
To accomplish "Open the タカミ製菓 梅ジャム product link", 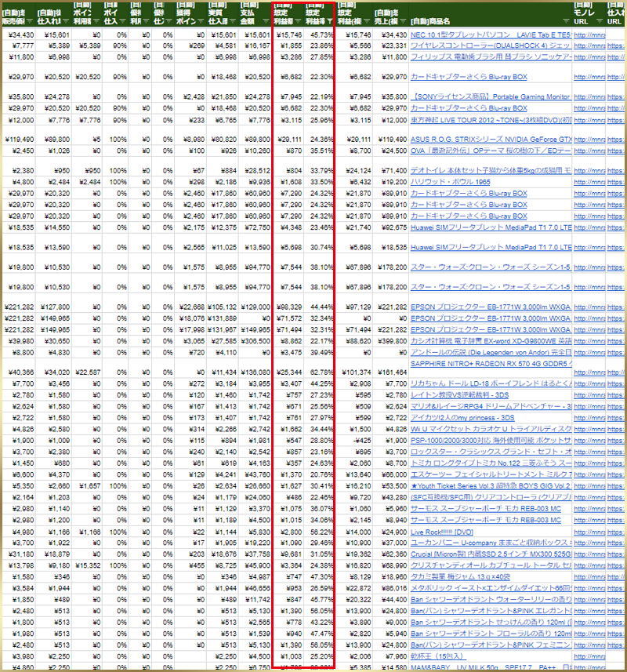I will (460, 577).
